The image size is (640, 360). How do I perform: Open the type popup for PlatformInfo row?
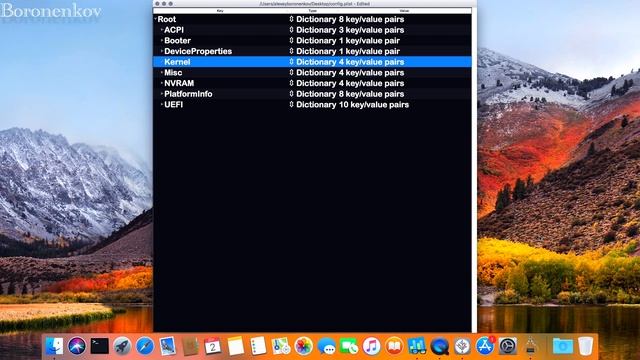(291, 93)
